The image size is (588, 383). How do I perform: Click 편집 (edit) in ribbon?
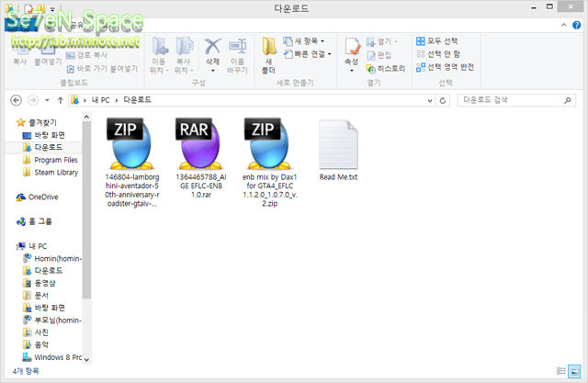point(379,55)
